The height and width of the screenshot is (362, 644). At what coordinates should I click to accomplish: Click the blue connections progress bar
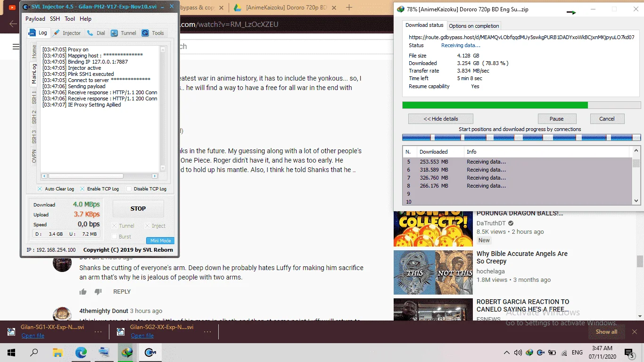pos(521,137)
